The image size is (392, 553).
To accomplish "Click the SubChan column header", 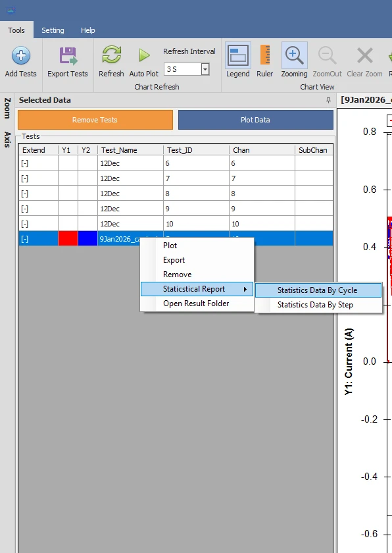I will pyautogui.click(x=314, y=150).
